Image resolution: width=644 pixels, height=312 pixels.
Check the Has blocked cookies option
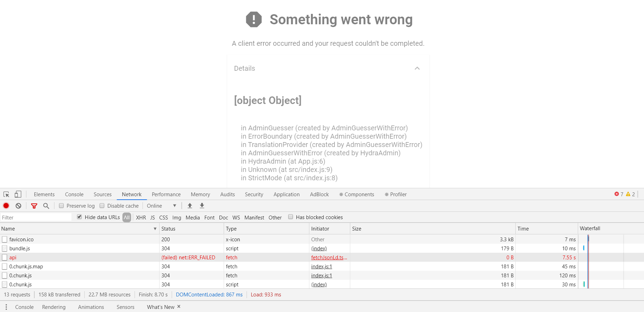(x=291, y=217)
